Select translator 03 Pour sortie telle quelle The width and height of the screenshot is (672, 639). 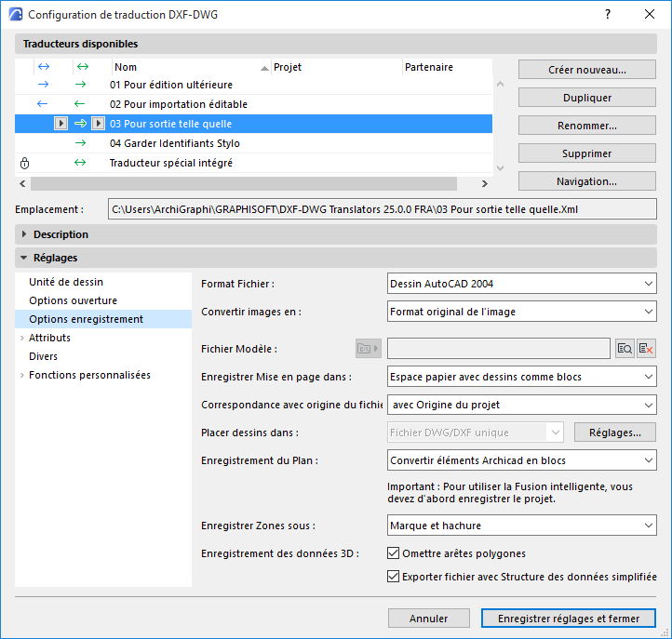[x=253, y=124]
